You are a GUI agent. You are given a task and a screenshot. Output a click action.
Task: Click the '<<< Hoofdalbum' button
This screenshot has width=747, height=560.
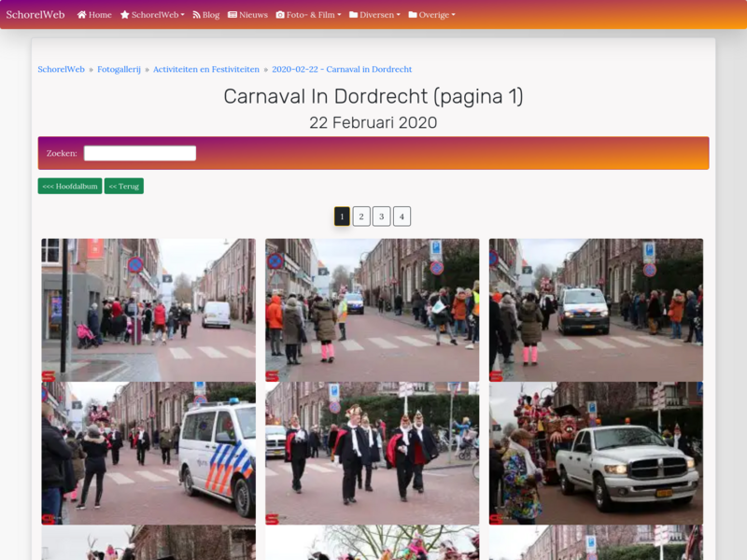tap(70, 186)
